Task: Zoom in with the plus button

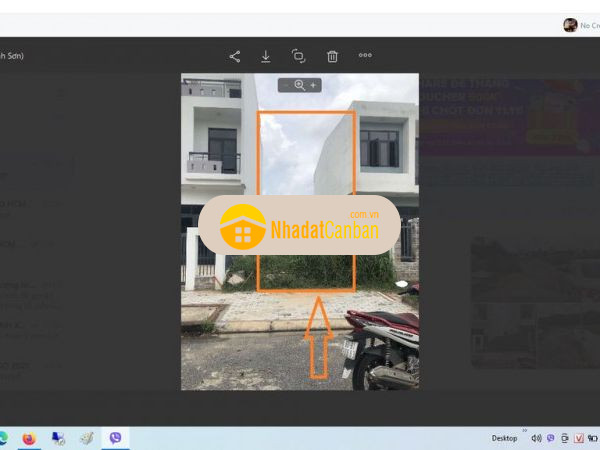Action: click(313, 86)
